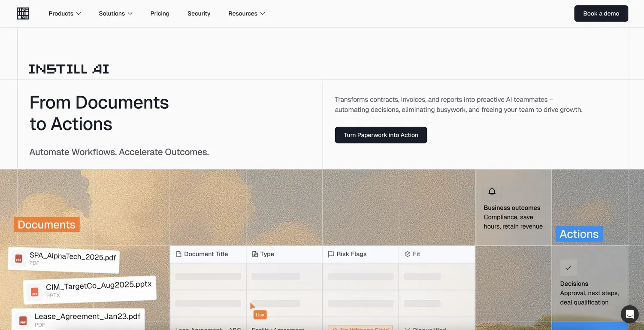644x330 pixels.
Task: Click the SPA_AlphaTech_2025.pdf file name
Action: [x=73, y=257]
